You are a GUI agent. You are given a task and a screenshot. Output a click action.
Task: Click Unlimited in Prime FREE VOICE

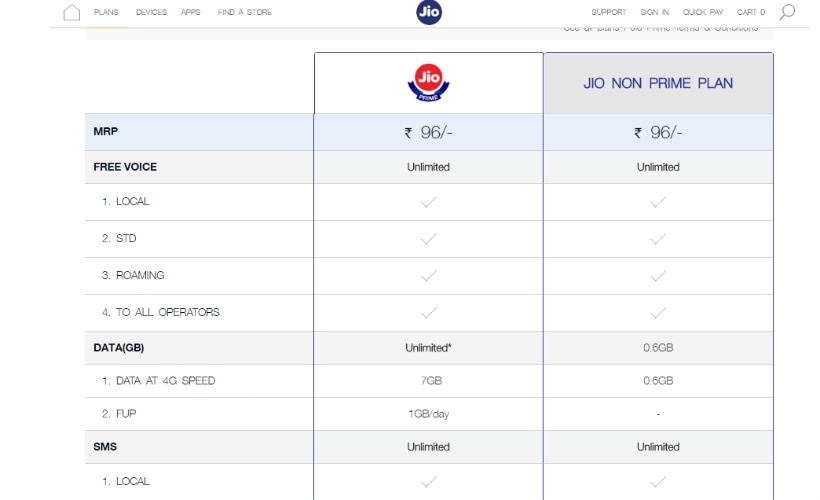[428, 167]
